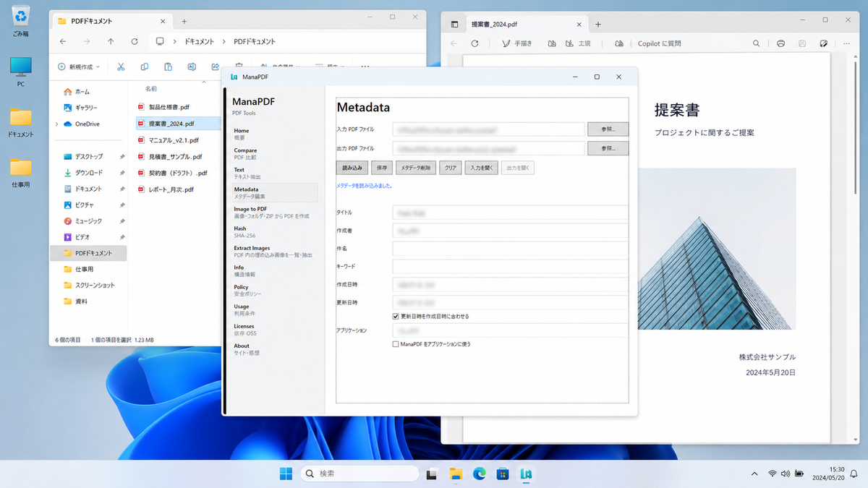Select the PC desktop icon

(21, 72)
